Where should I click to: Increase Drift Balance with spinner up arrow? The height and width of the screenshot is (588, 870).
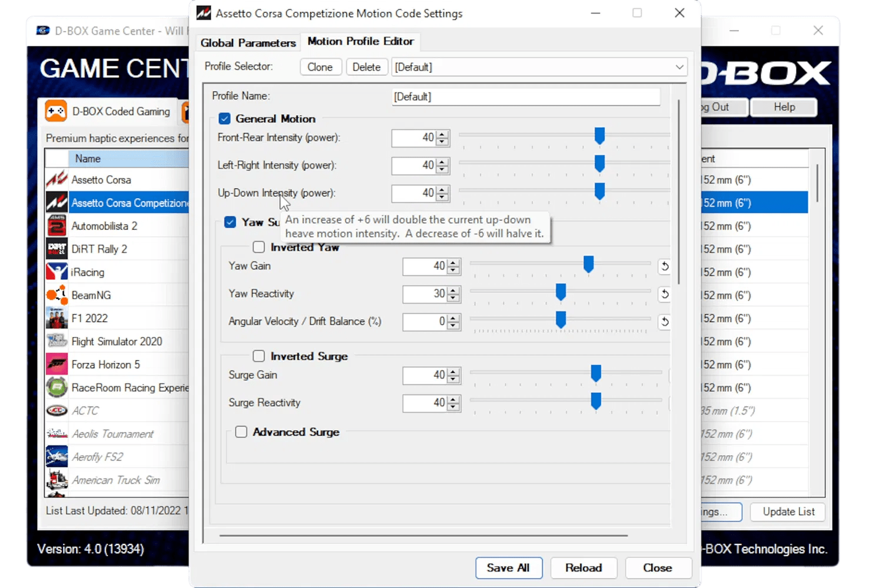(454, 318)
